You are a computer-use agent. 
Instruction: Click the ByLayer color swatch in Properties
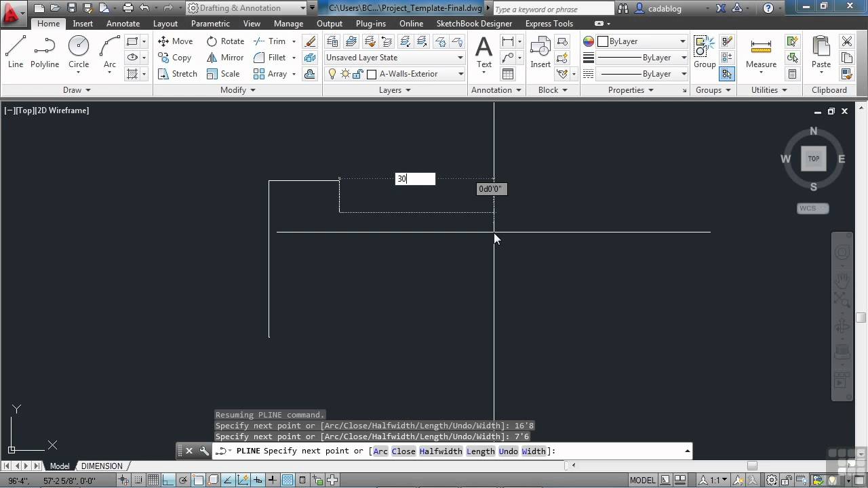pos(602,41)
